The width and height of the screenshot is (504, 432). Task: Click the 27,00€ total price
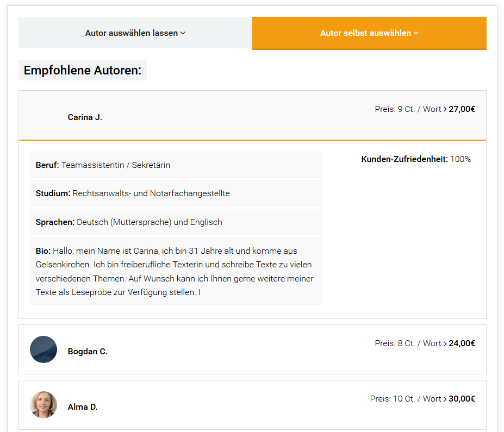[462, 109]
